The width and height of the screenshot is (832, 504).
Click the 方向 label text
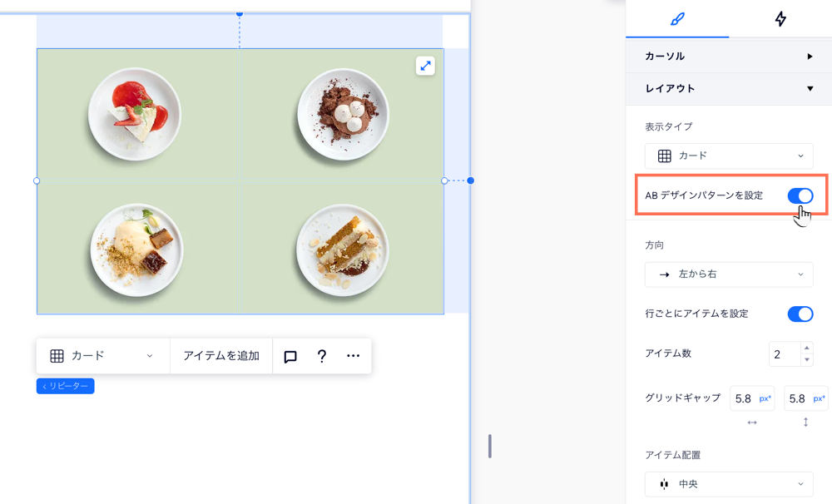pos(654,245)
